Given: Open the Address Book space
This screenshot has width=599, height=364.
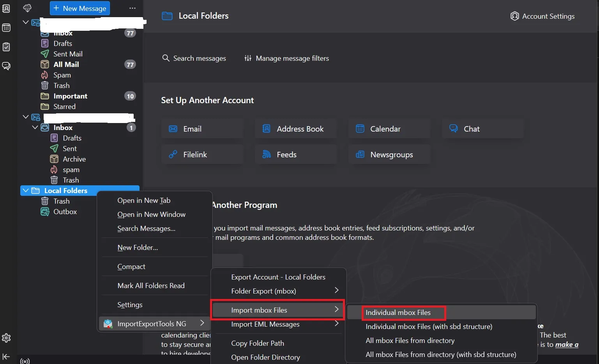Looking at the screenshot, I should point(7,8).
